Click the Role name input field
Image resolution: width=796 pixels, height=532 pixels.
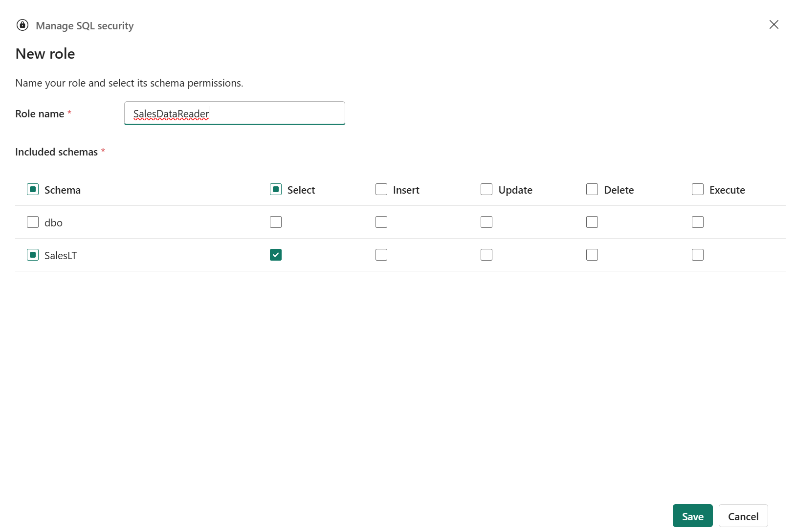(235, 113)
